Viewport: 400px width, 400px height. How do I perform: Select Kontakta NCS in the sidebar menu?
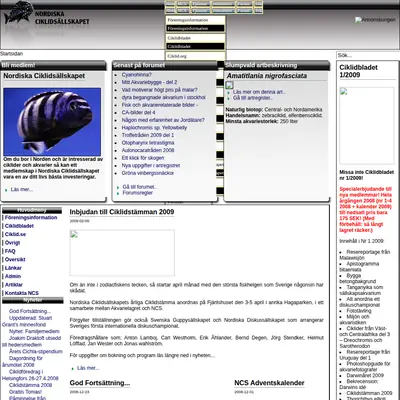[x=22, y=293]
